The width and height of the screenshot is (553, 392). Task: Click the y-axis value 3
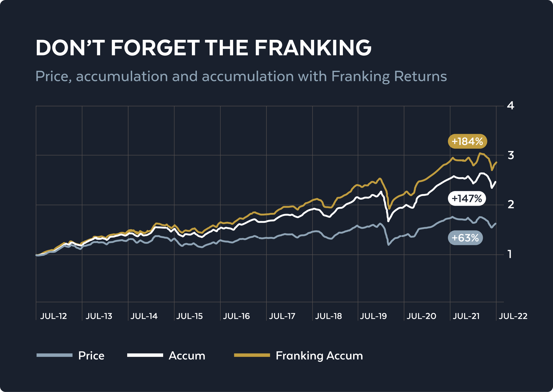pyautogui.click(x=511, y=155)
